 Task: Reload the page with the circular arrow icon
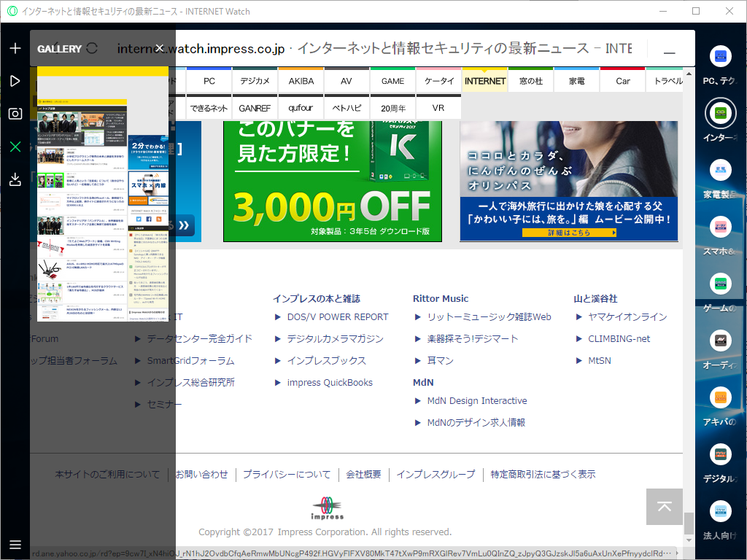click(x=92, y=48)
